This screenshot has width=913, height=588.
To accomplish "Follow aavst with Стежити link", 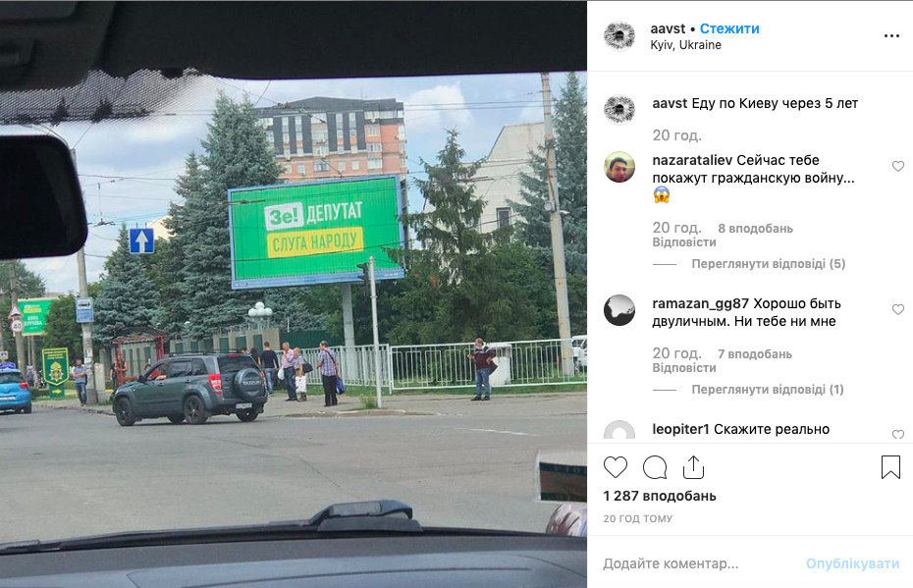I will [x=729, y=28].
